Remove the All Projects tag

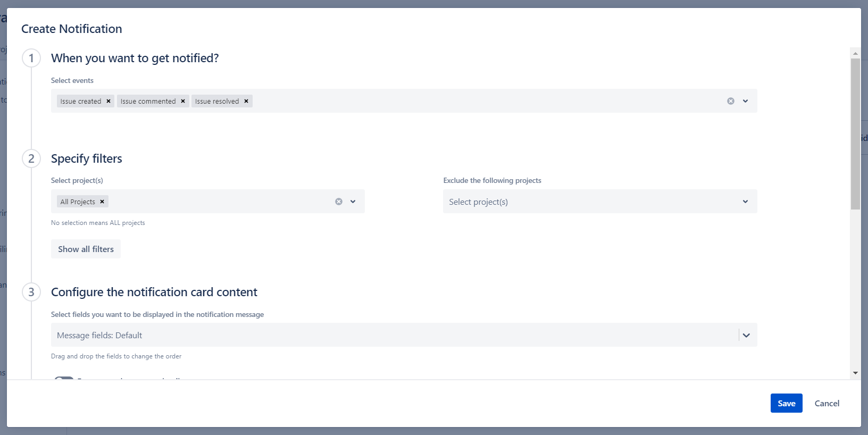[x=102, y=202]
